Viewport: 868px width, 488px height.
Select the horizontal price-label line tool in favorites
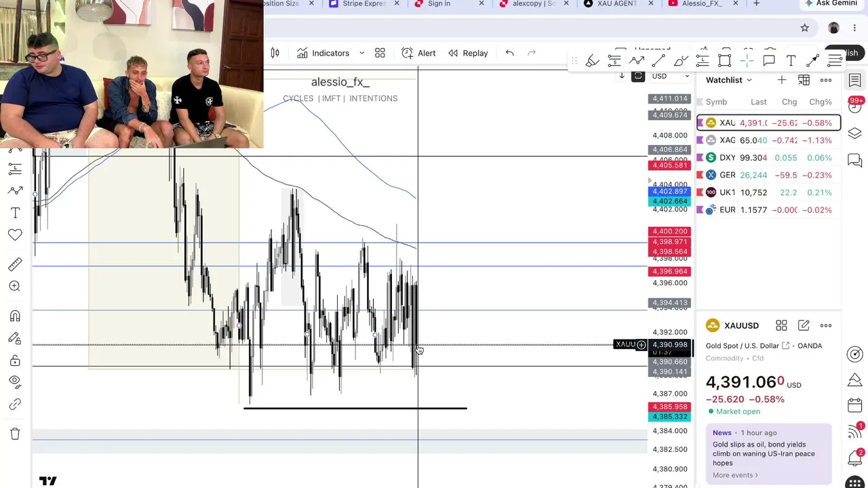pos(703,61)
